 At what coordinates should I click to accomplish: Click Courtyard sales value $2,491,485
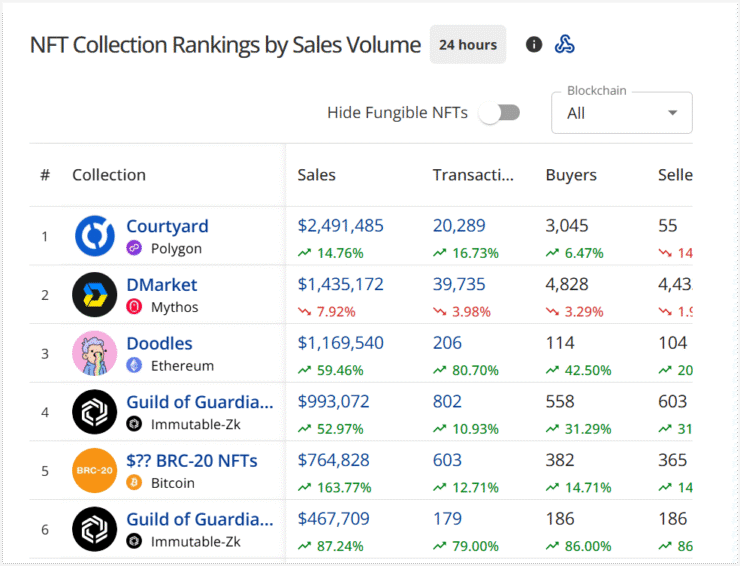tap(340, 226)
